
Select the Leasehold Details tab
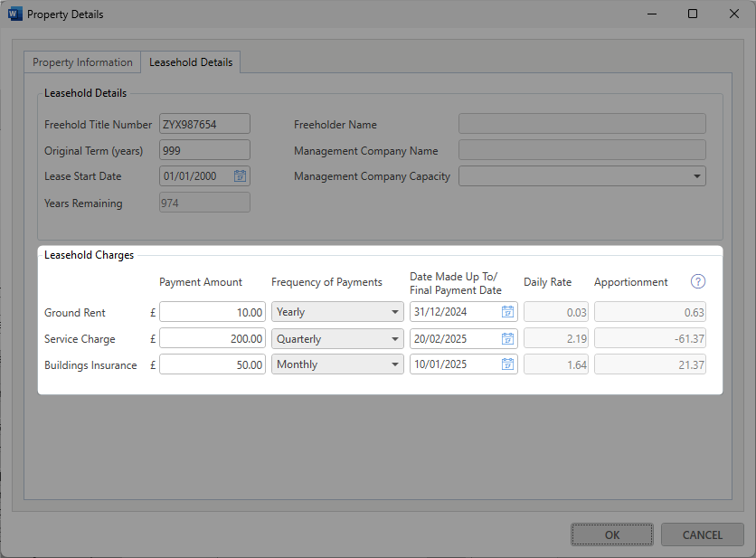tap(191, 62)
